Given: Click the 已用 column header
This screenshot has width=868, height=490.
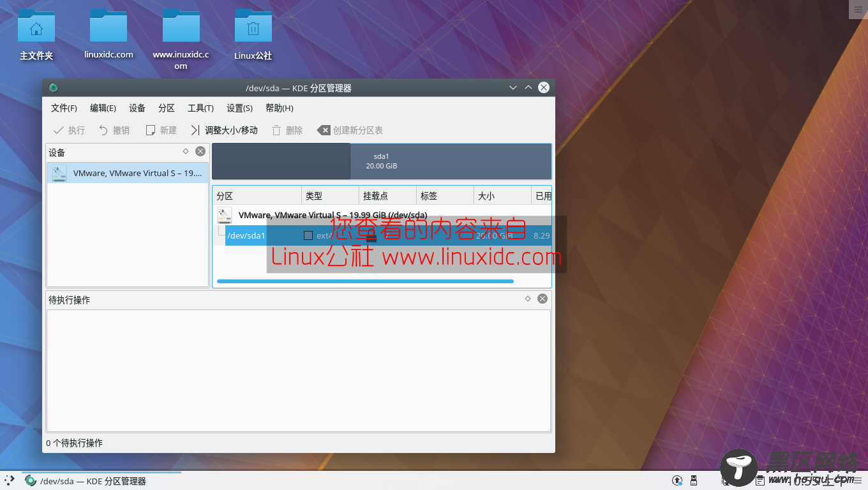Looking at the screenshot, I should [541, 196].
